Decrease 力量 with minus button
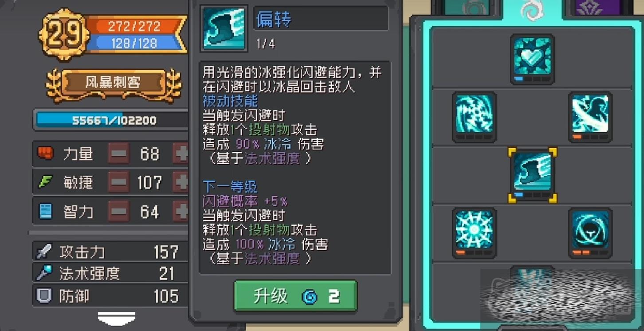 click(x=119, y=154)
